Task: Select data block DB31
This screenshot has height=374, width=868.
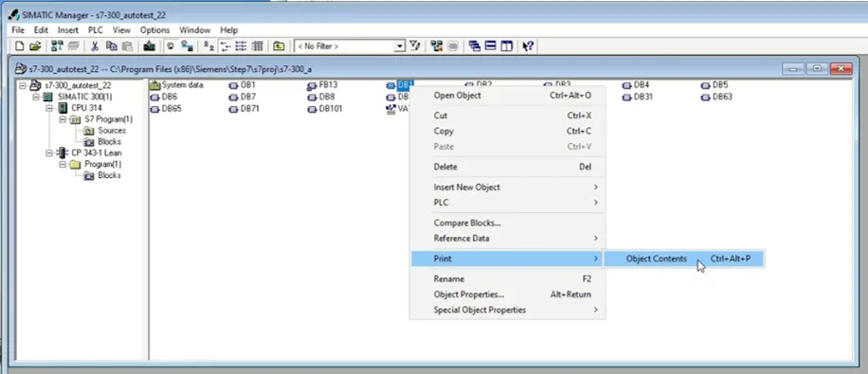Action: [639, 97]
